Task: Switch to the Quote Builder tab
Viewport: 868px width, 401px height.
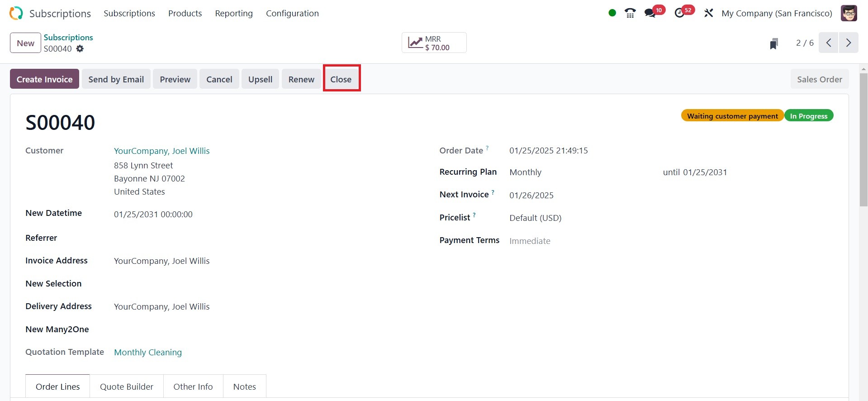Action: pyautogui.click(x=127, y=387)
